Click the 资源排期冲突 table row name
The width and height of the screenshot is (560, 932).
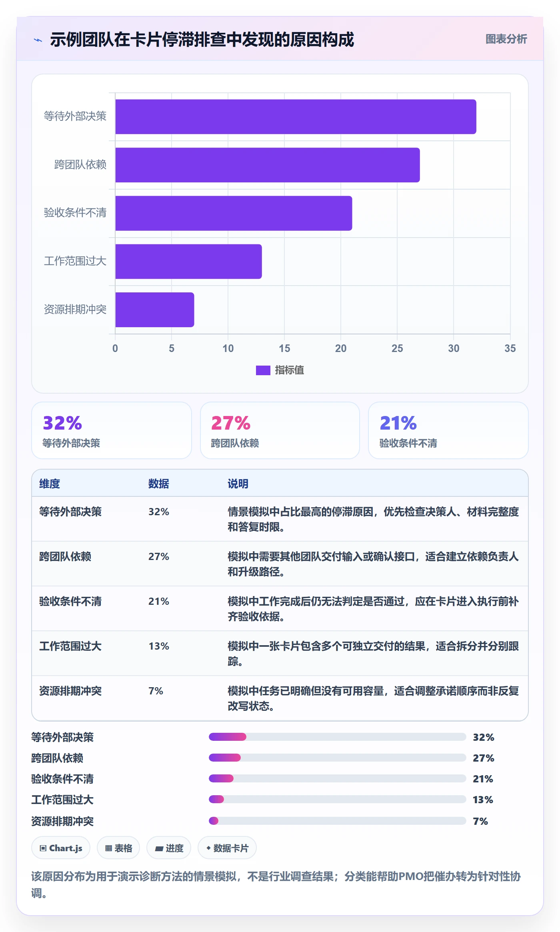[70, 691]
